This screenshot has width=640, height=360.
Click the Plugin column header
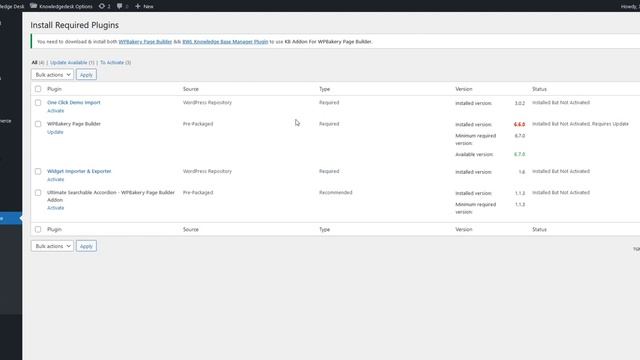54,89
